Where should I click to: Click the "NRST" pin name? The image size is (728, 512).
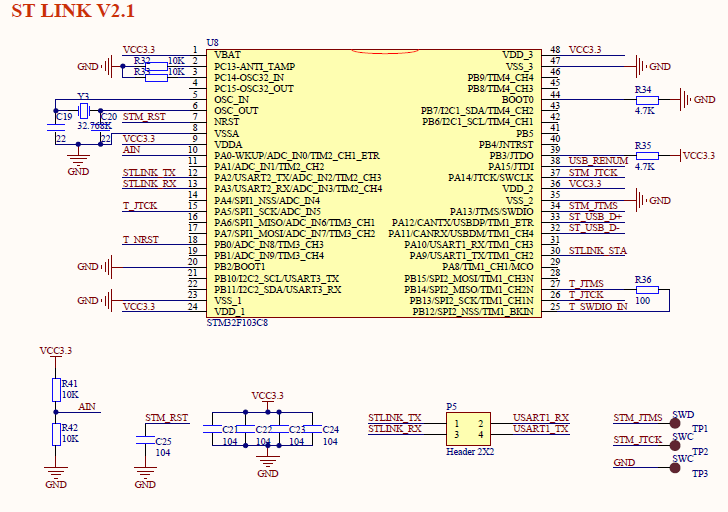pyautogui.click(x=227, y=122)
